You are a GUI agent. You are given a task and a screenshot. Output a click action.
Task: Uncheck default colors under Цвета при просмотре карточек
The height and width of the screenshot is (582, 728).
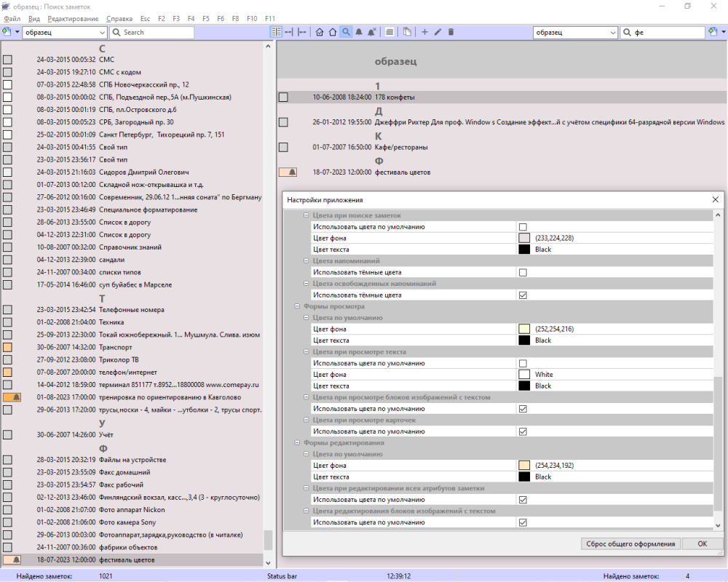523,431
